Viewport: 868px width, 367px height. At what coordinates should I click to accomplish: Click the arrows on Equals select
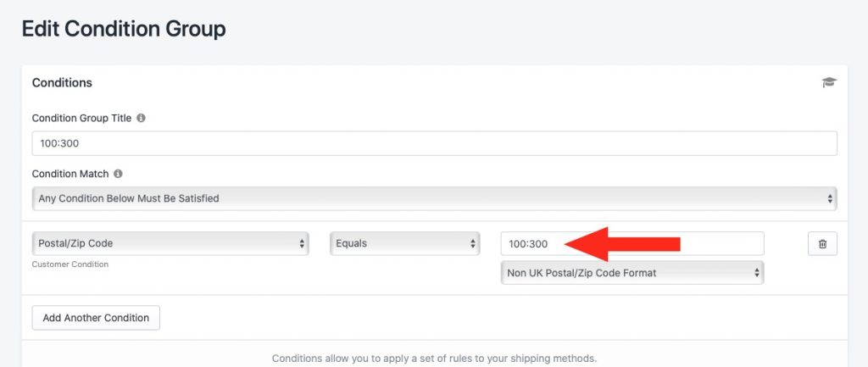point(472,243)
